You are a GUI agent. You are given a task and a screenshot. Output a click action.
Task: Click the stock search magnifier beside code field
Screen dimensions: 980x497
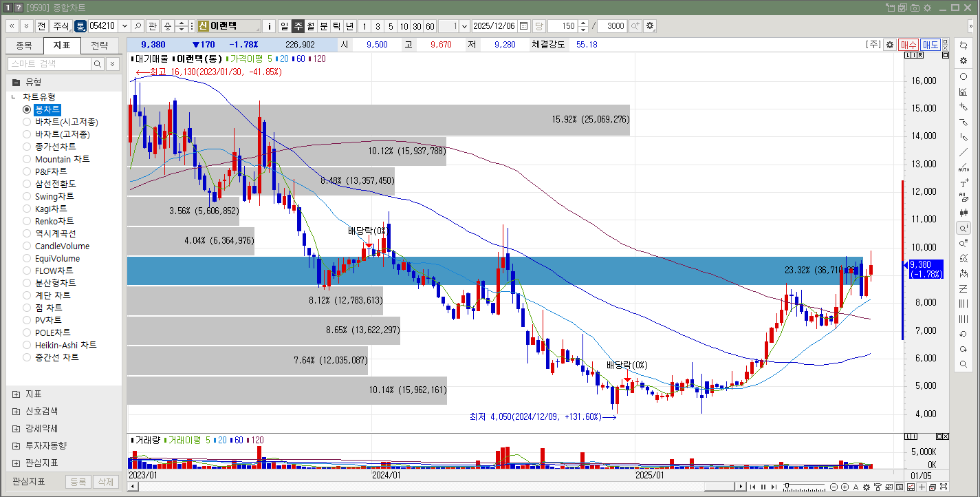point(138,26)
